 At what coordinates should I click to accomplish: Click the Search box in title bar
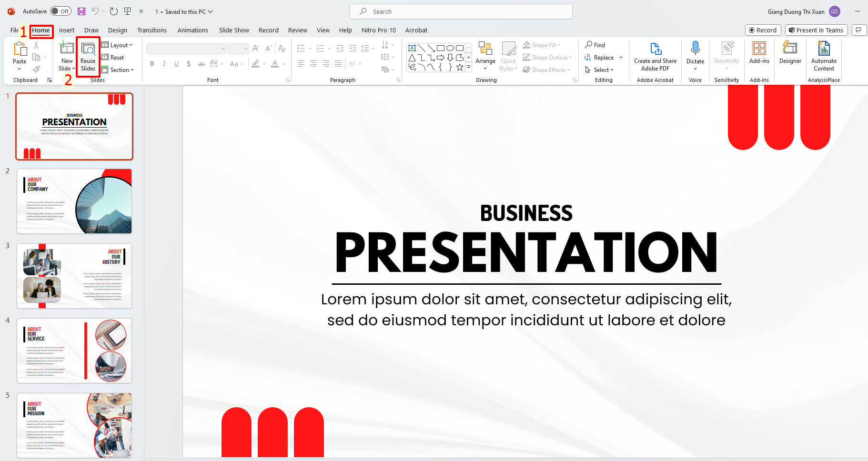(x=461, y=11)
